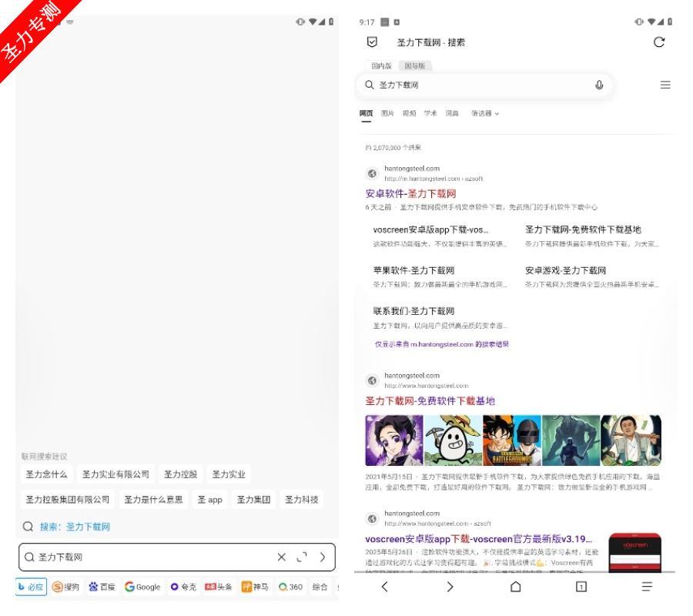693x616 pixels.
Task: Tap globe favicon beside m.hantongsteel.com result
Action: [372, 174]
